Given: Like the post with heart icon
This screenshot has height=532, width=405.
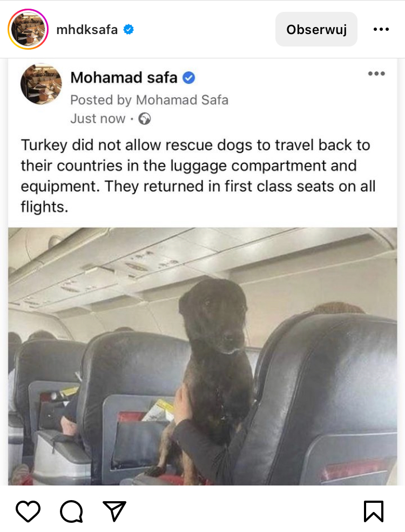Looking at the screenshot, I should (28, 511).
